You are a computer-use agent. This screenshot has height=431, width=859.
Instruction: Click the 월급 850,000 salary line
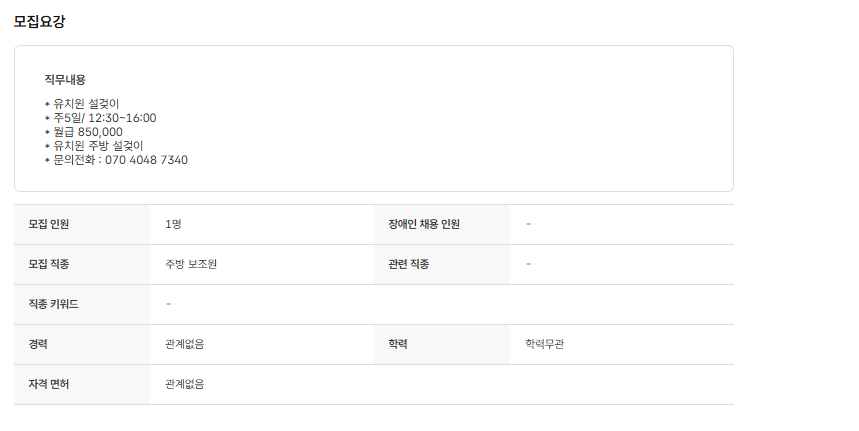[x=88, y=132]
